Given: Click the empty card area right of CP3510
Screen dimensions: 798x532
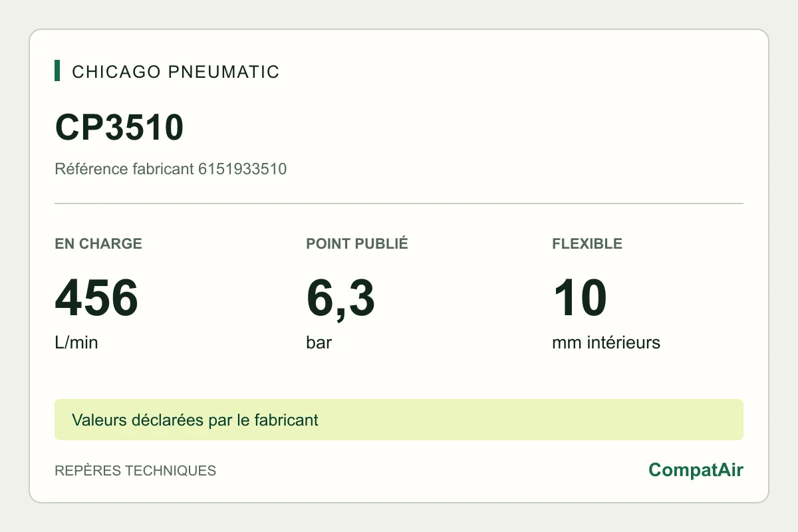Looking at the screenshot, I should click(x=465, y=128).
